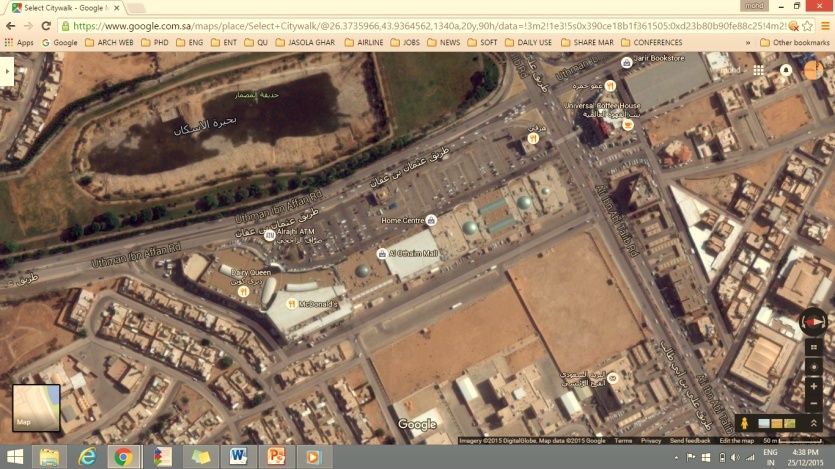This screenshot has width=835, height=469.
Task: Toggle tilt view with the grid button
Action: (814, 348)
